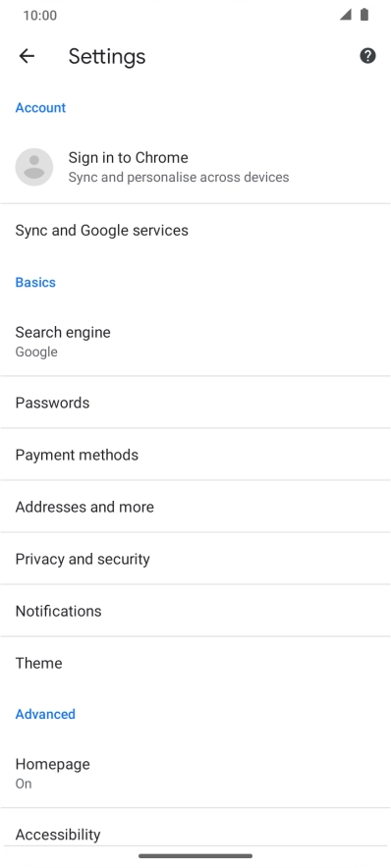Tap the clock showing 10:00
This screenshot has height=868, width=391.
point(40,16)
